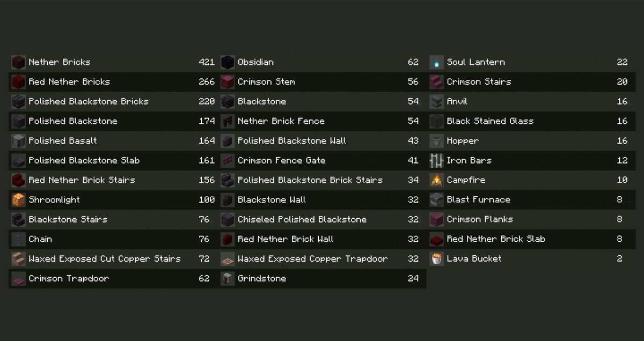Select the Crimson Fence Gate entry

tap(322, 160)
